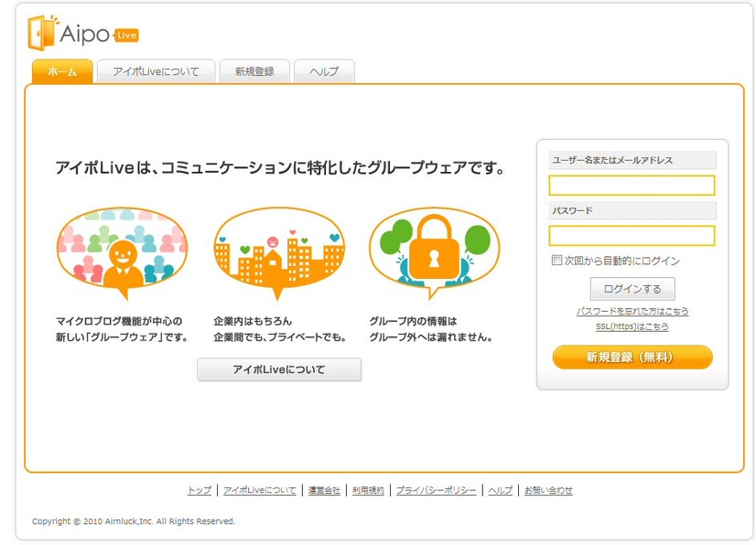Viewport: 756px width, 545px height.
Task: Click the orange city buildings illustration
Action: [279, 252]
